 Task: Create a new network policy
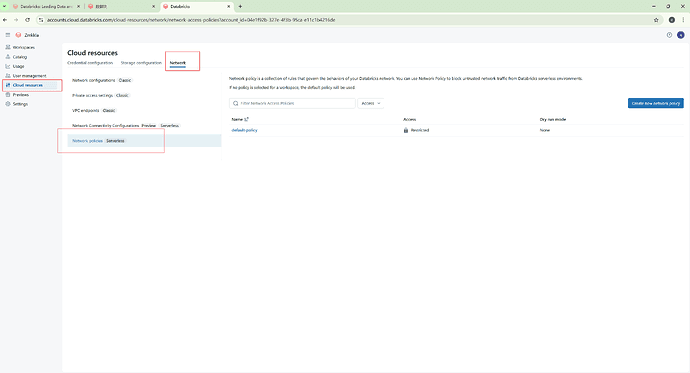pos(655,103)
